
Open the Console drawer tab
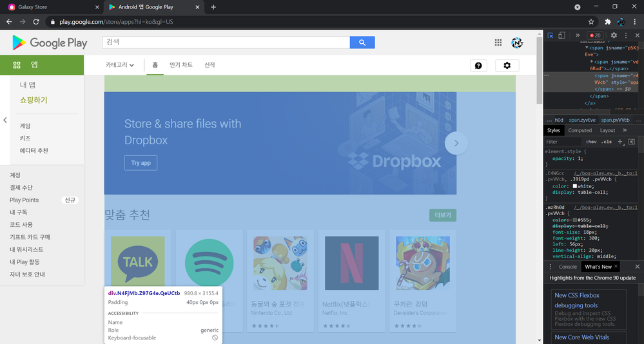(567, 267)
